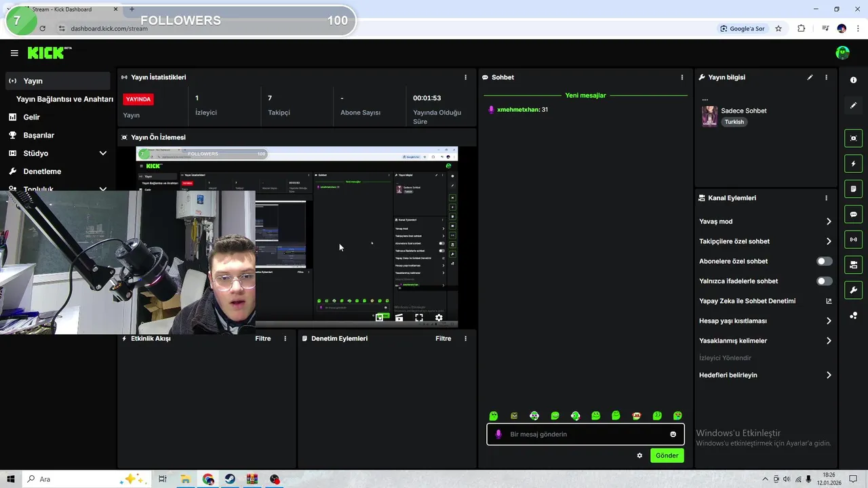Toggle the broadcast signal panel icon in right sidebar

tap(853, 239)
